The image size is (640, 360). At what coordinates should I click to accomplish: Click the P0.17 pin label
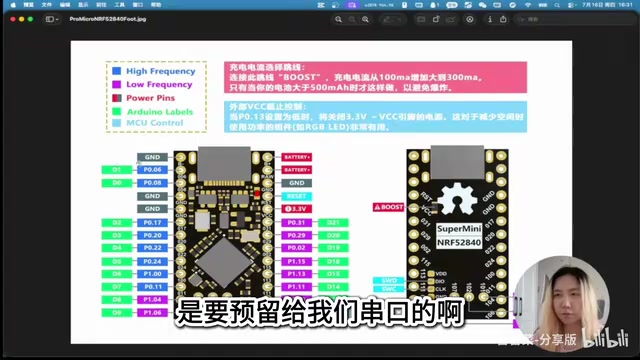(x=152, y=223)
